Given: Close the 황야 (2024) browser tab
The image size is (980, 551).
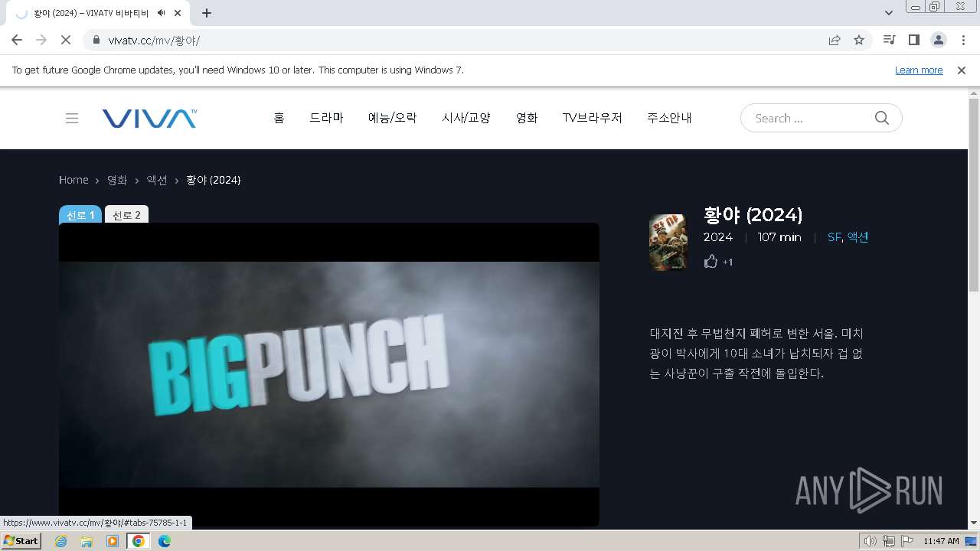Looking at the screenshot, I should click(178, 13).
